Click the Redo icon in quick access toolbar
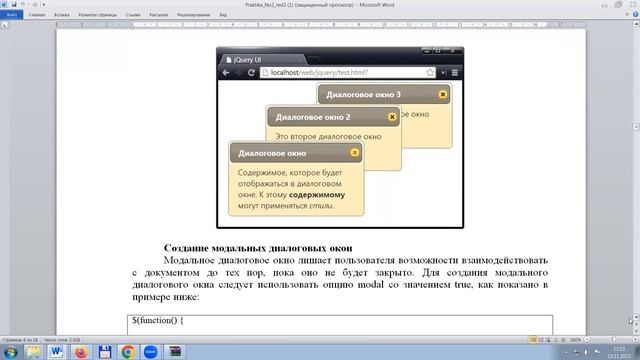The height and width of the screenshot is (360, 640). coord(35,4)
